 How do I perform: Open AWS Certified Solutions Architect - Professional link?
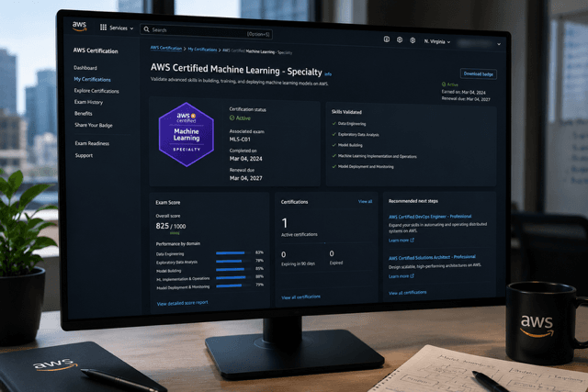(432, 257)
